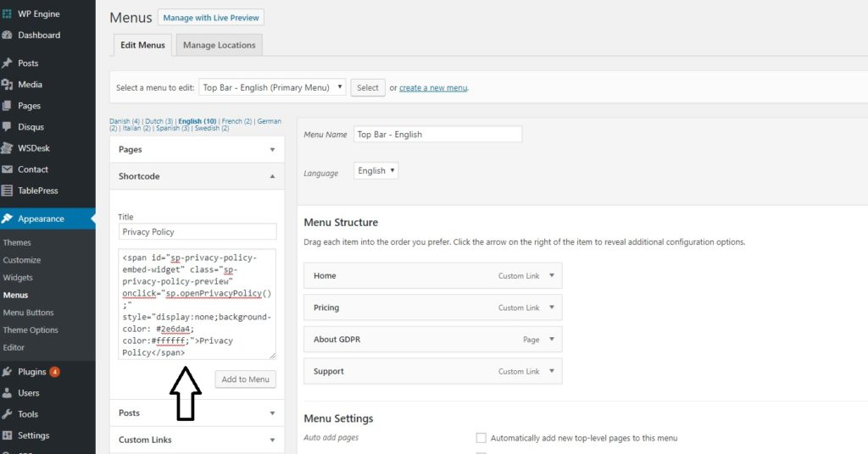Filter menus by Danish (4)

tap(125, 121)
